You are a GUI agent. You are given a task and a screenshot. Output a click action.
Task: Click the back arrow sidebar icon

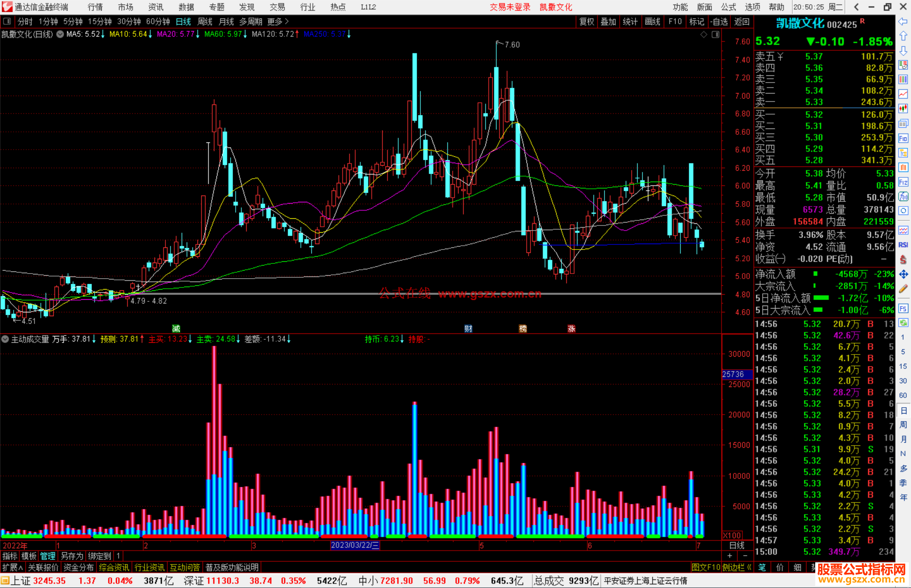pos(903,21)
